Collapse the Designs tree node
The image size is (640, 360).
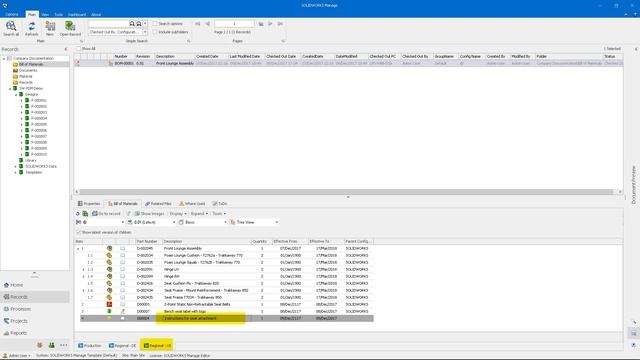16,94
